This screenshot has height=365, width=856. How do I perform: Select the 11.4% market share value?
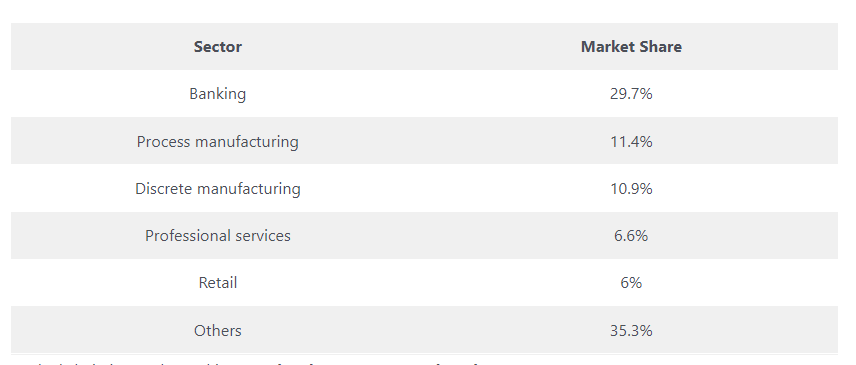(x=631, y=142)
